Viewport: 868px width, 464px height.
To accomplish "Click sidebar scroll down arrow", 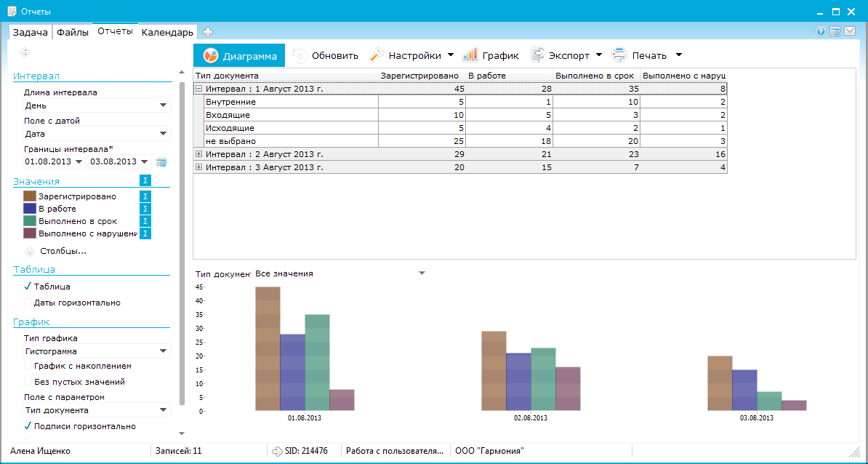I will tap(181, 433).
